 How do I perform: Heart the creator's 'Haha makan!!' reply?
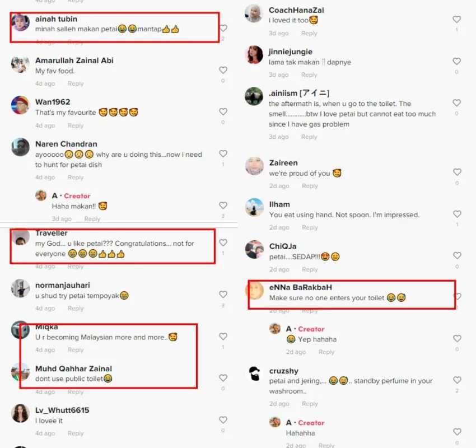pos(223,206)
